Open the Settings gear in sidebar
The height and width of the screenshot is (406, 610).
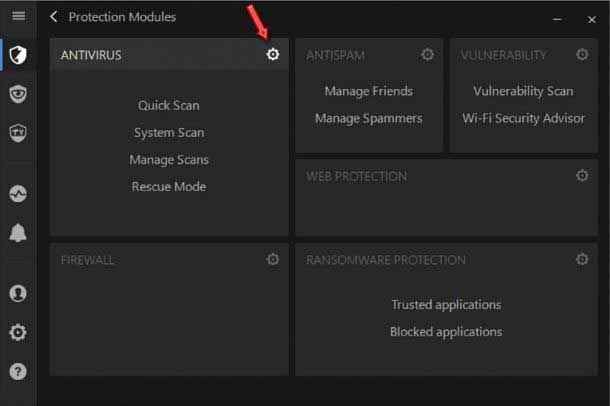click(18, 333)
